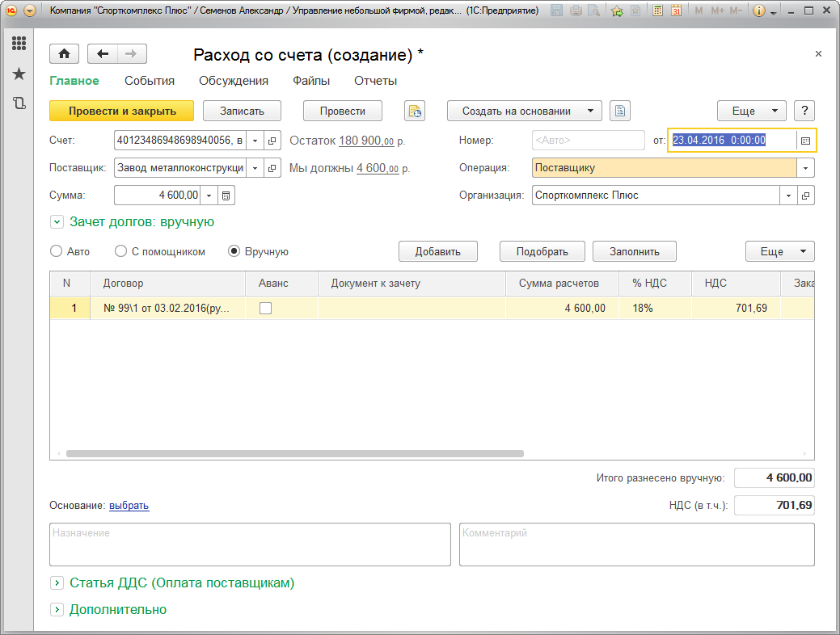The width and height of the screenshot is (840, 635).
Task: Open calculator for the Сумма field
Action: pos(226,196)
